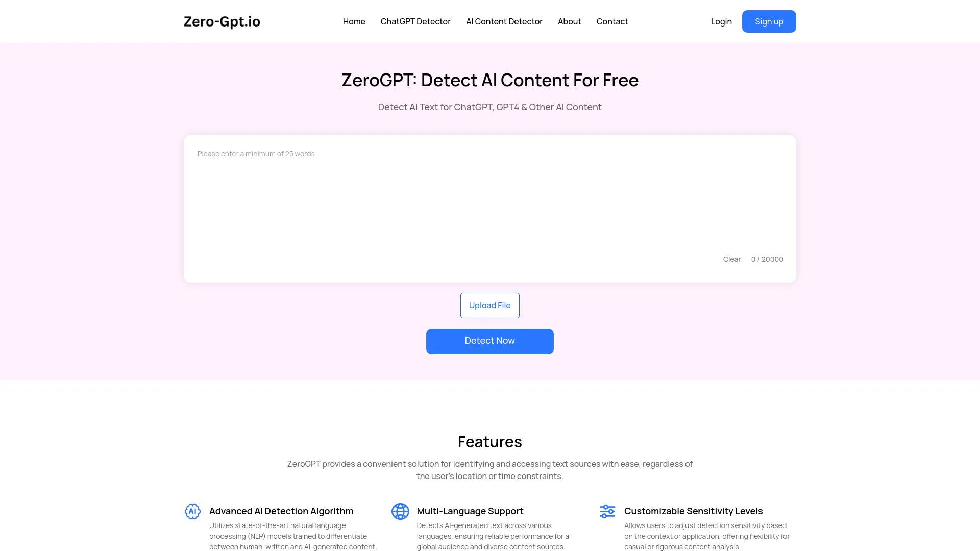Image resolution: width=980 pixels, height=551 pixels.
Task: Click the advanced AI algorithm icon
Action: tap(192, 511)
